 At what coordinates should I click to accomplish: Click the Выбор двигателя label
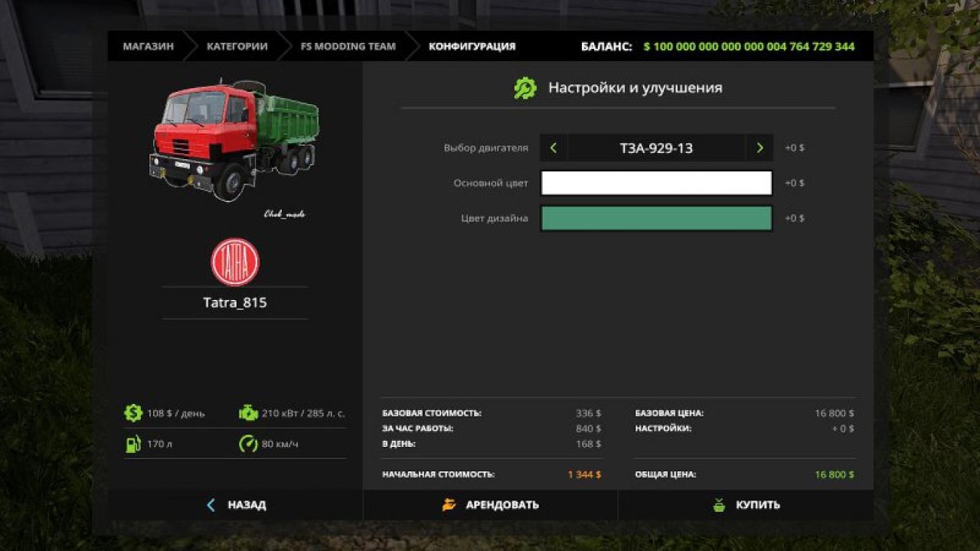pyautogui.click(x=485, y=148)
